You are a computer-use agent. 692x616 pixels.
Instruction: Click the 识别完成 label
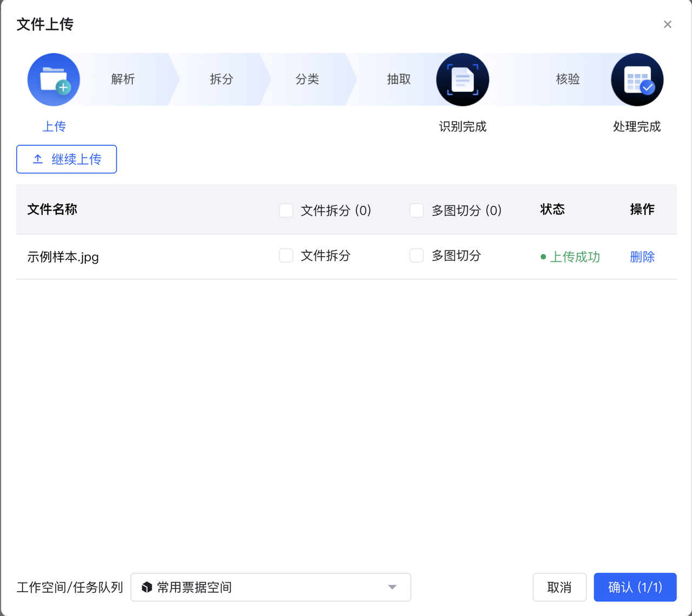(x=463, y=126)
